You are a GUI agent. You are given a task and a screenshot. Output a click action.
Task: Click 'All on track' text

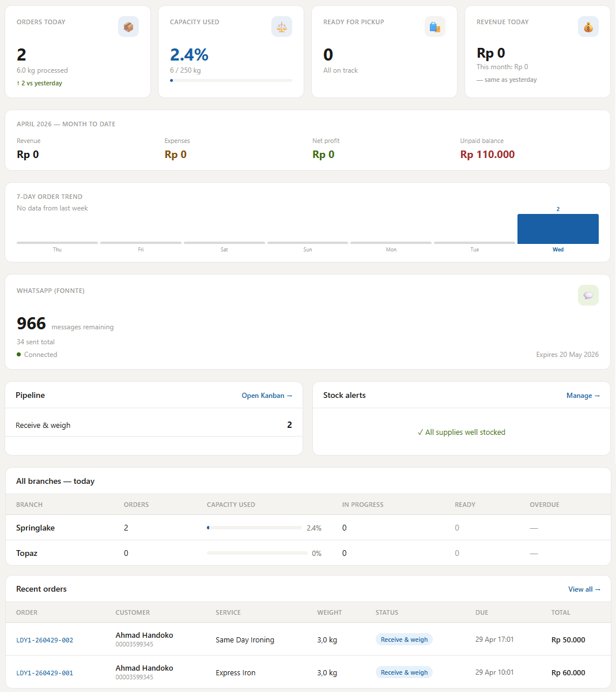341,70
